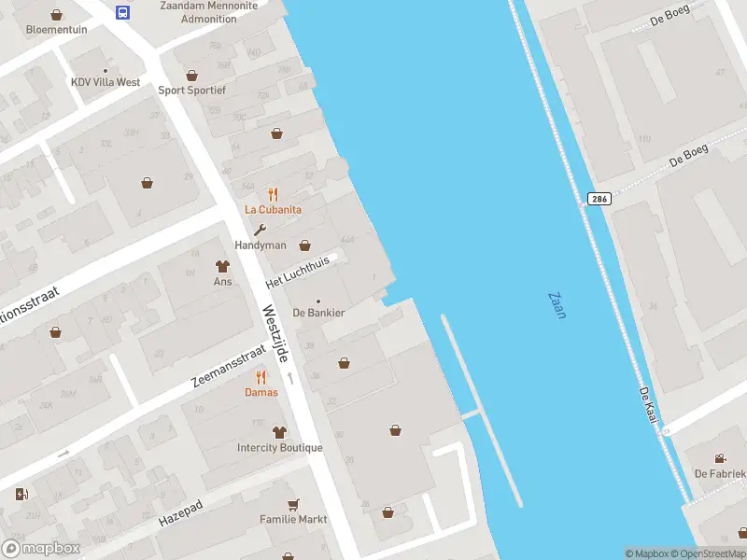Image resolution: width=747 pixels, height=560 pixels.
Task: Click the Zaandam Mennonite Admonition label
Action: [209, 12]
